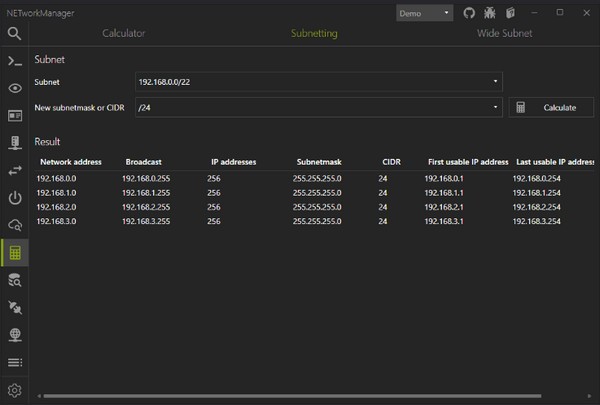
Task: Open the documentation book icon
Action: (509, 13)
